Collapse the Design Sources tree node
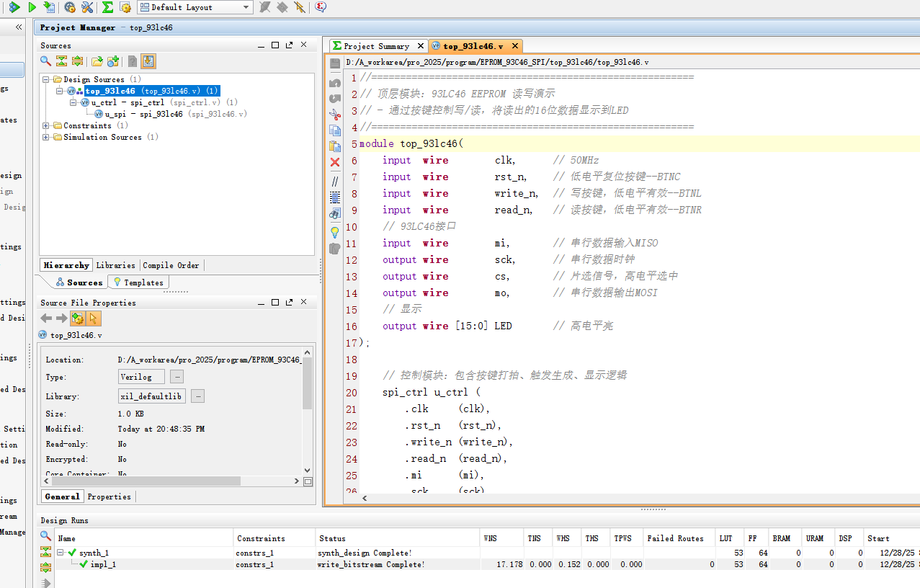The height and width of the screenshot is (588, 920). tap(46, 79)
